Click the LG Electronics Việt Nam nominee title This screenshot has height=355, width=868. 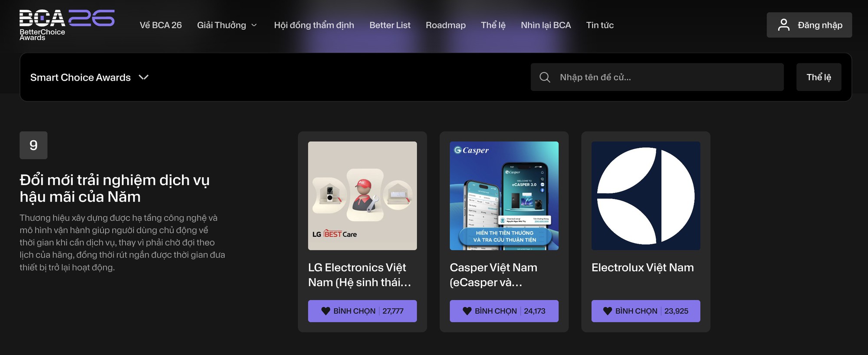(360, 275)
